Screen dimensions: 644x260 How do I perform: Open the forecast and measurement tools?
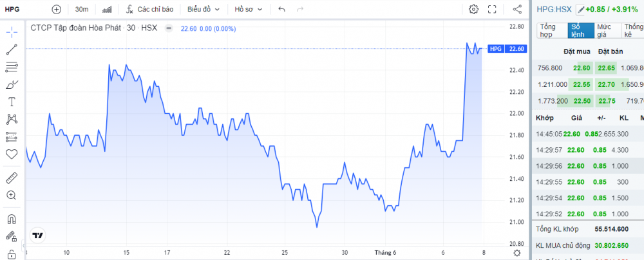12,137
